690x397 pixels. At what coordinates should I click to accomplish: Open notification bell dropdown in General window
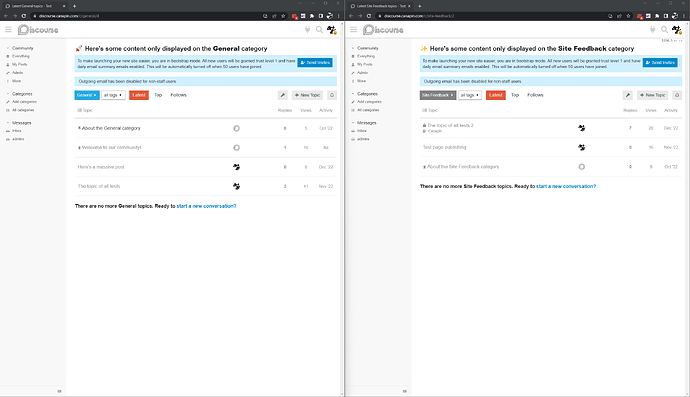point(332,95)
